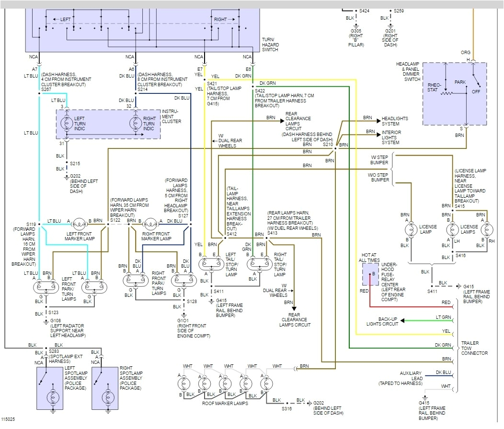The width and height of the screenshot is (504, 429).
Task: Select the RH license lamp symbol
Action: click(x=487, y=230)
